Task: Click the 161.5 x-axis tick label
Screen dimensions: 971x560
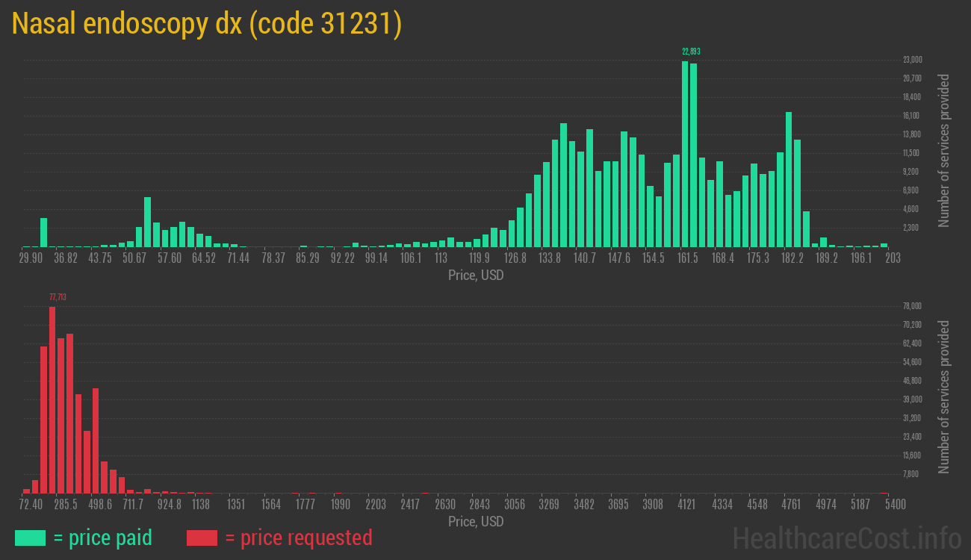Action: pos(688,258)
